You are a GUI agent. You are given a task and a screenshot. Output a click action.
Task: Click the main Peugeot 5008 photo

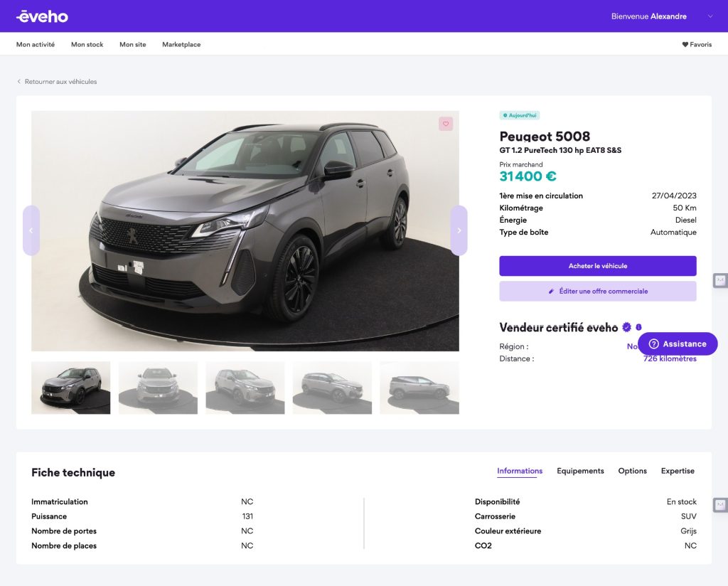pyautogui.click(x=245, y=231)
